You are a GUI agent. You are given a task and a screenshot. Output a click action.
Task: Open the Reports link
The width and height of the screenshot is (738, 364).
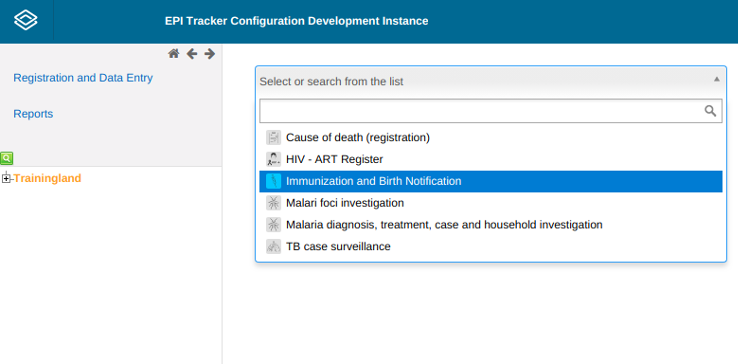(33, 114)
